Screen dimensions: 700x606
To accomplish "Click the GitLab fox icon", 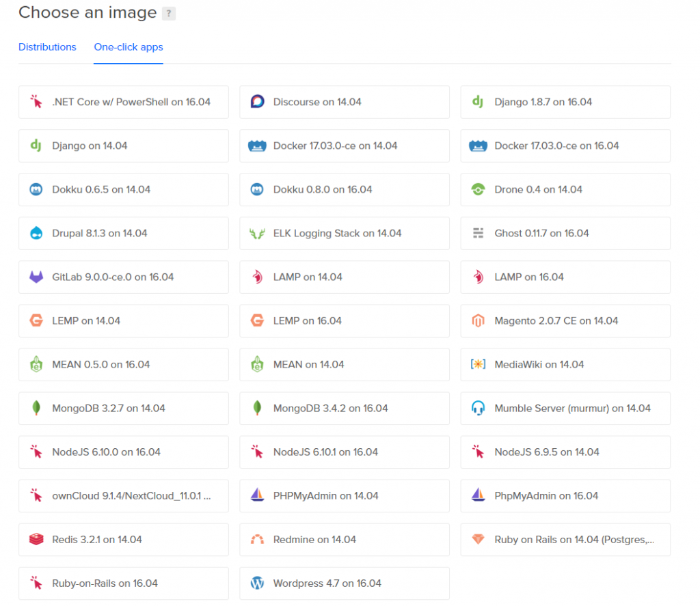I will click(x=36, y=277).
